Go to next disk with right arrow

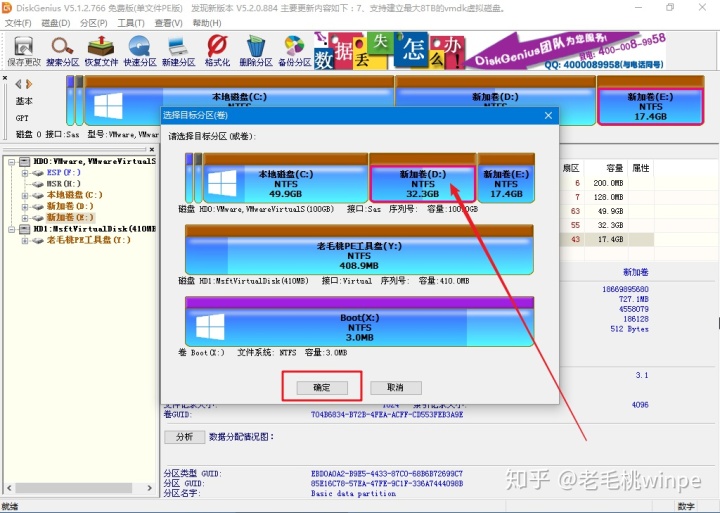click(29, 84)
